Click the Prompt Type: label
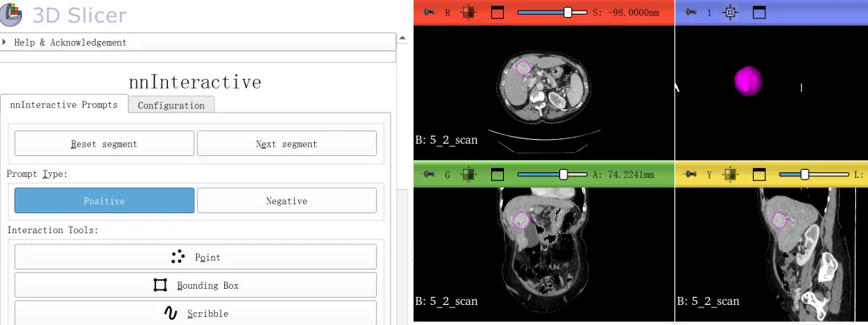This screenshot has width=868, height=325. click(x=36, y=174)
